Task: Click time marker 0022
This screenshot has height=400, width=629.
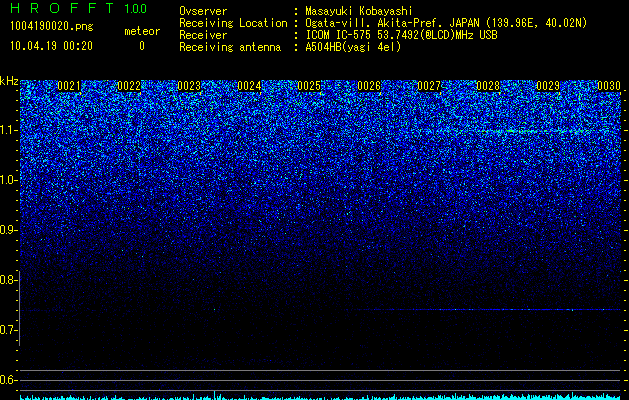Action: tap(129, 86)
